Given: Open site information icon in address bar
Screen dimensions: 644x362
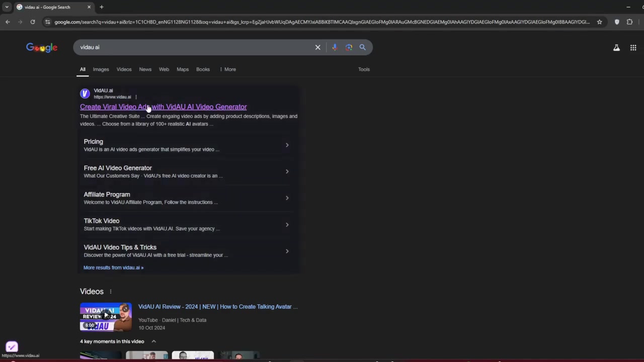Looking at the screenshot, I should 48,22.
